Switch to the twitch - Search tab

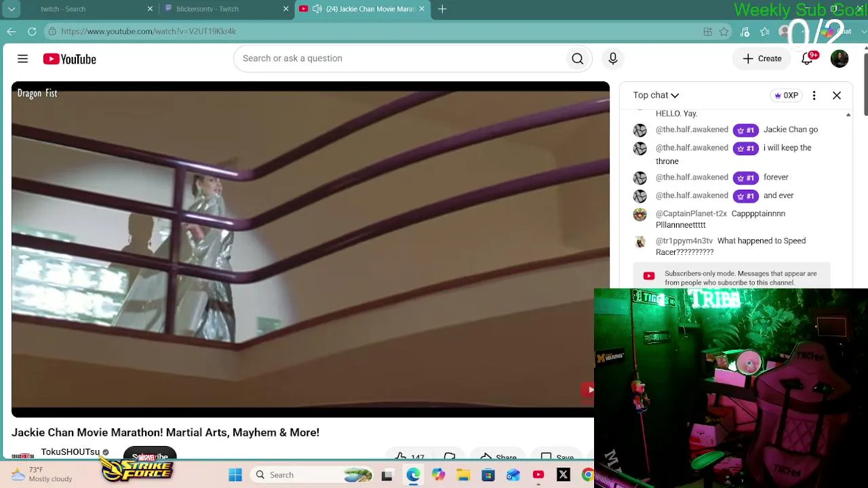pos(90,9)
